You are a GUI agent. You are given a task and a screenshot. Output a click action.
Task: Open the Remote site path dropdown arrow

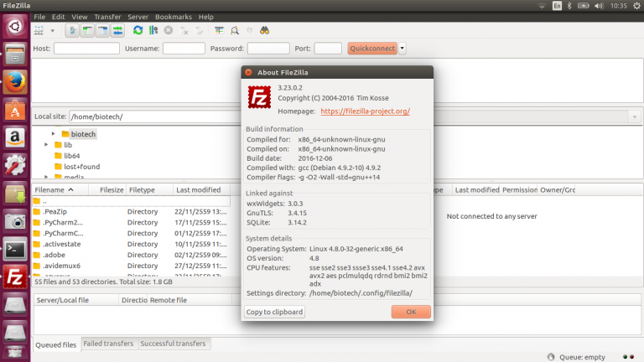pyautogui.click(x=635, y=117)
